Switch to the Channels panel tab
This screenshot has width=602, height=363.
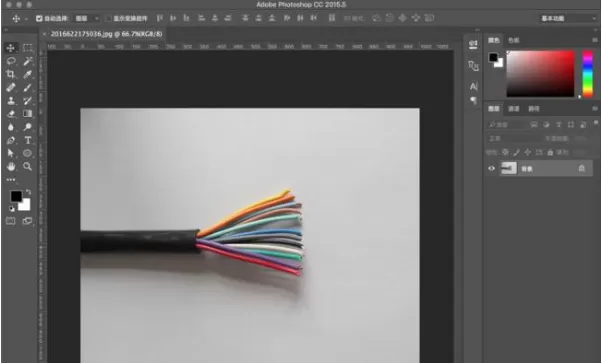(513, 109)
